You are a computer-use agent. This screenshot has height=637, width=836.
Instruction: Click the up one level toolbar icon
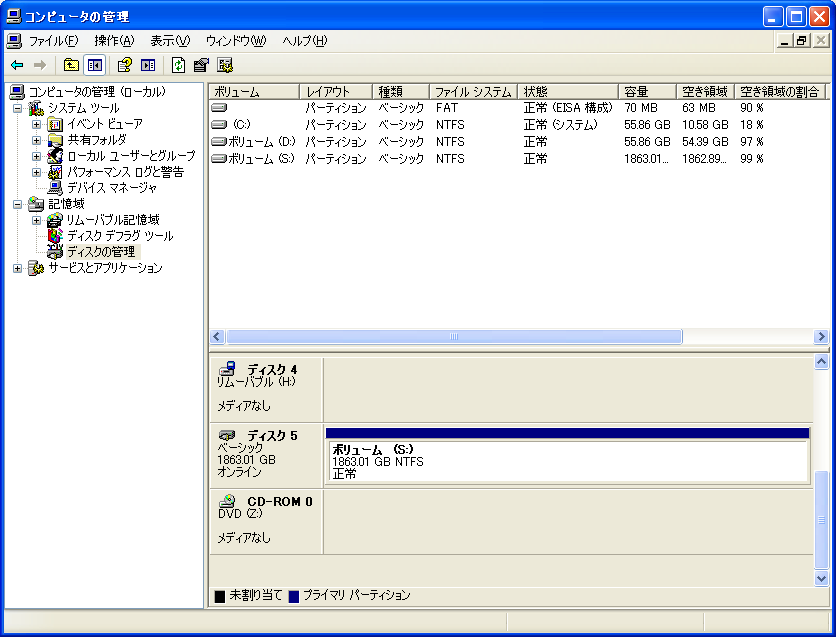71,65
